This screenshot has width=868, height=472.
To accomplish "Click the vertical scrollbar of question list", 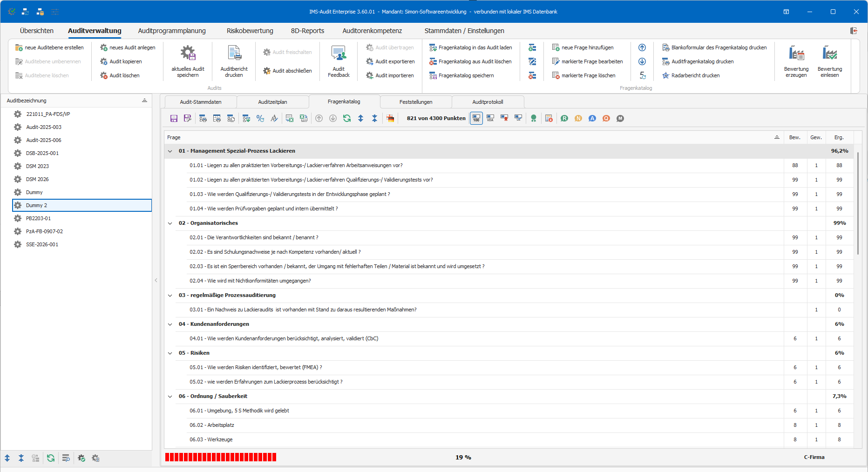I will point(858,203).
